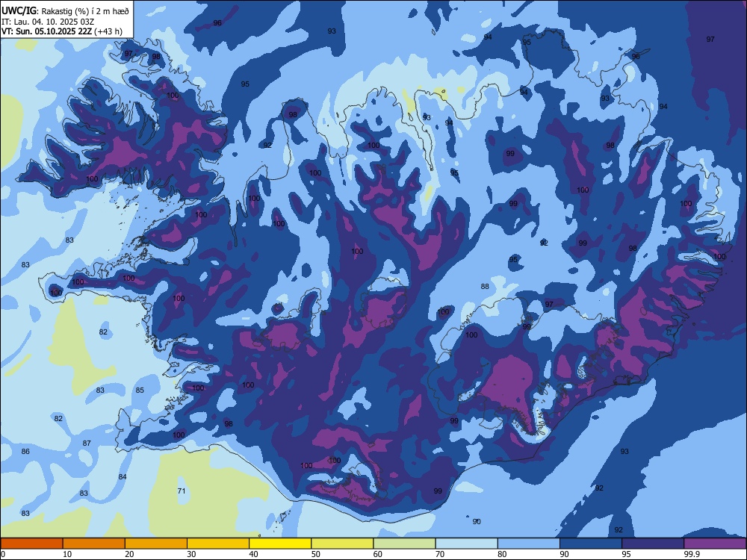Click the '87' humidity value on the map
This screenshot has height=560, width=747.
(x=87, y=443)
